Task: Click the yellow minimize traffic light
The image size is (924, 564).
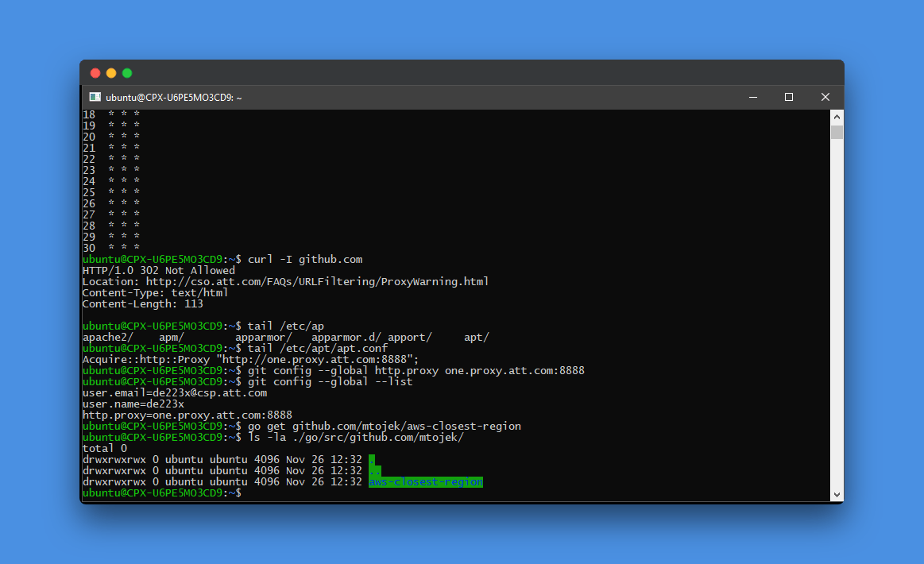Action: 111,72
